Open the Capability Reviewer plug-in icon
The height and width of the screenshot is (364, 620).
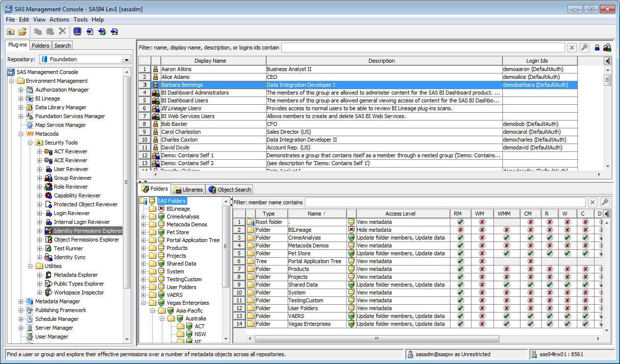pyautogui.click(x=49, y=195)
